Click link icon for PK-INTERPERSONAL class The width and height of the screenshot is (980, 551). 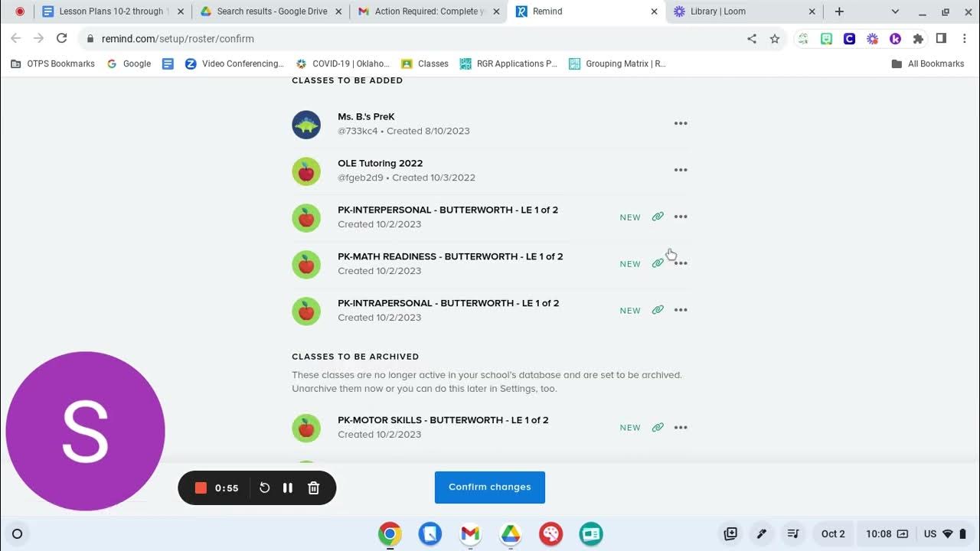click(658, 217)
